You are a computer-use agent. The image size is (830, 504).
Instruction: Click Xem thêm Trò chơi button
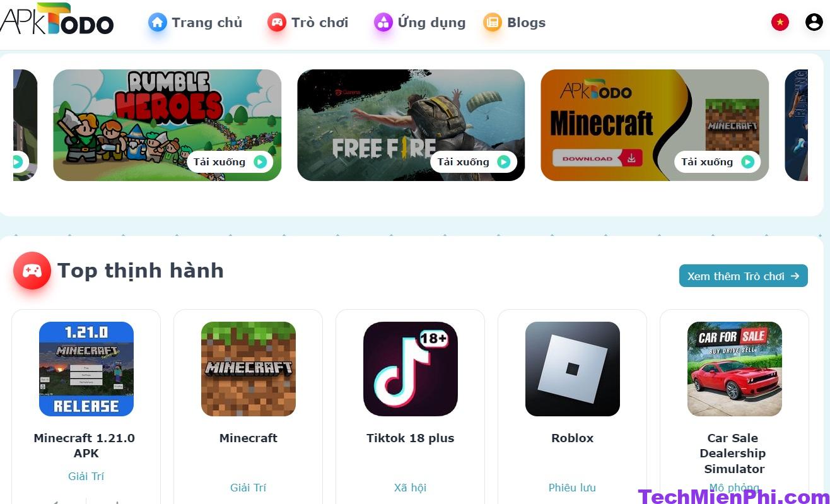pyautogui.click(x=744, y=276)
